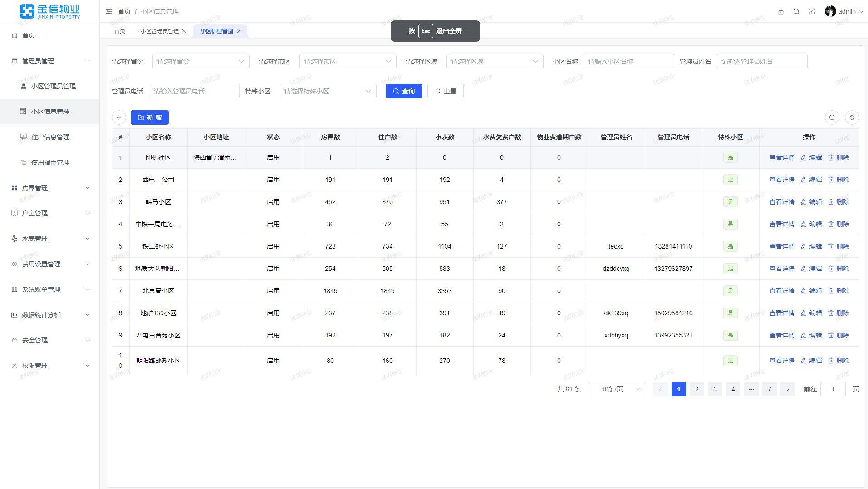This screenshot has width=868, height=489.
Task: Expand the 水表管理 sidebar menu
Action: [x=50, y=239]
